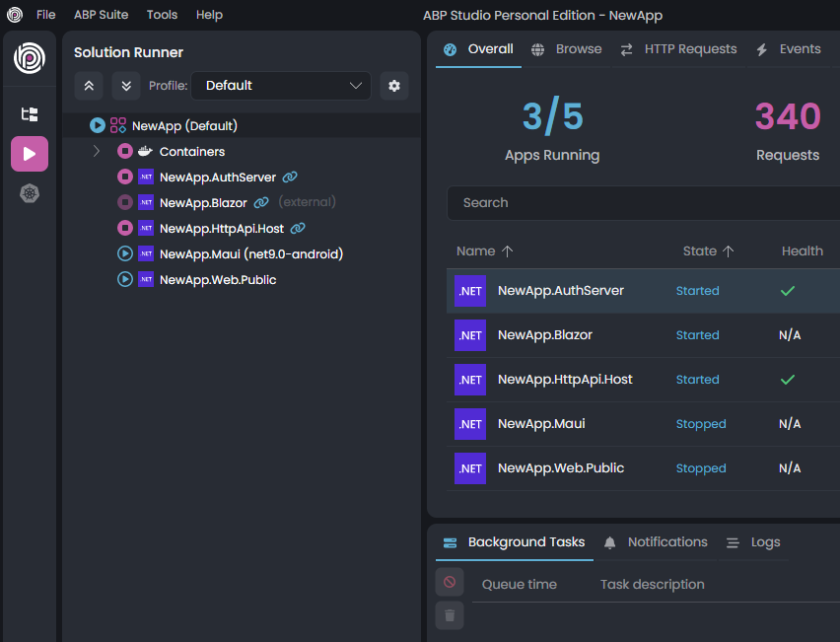Switch to the HTTP Requests tab
Viewport: 840px width, 642px height.
pyautogui.click(x=679, y=49)
